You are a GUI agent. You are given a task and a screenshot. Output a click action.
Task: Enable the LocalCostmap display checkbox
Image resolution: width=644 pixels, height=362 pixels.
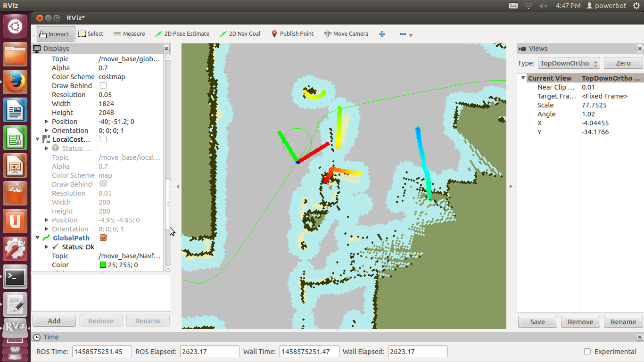click(103, 140)
